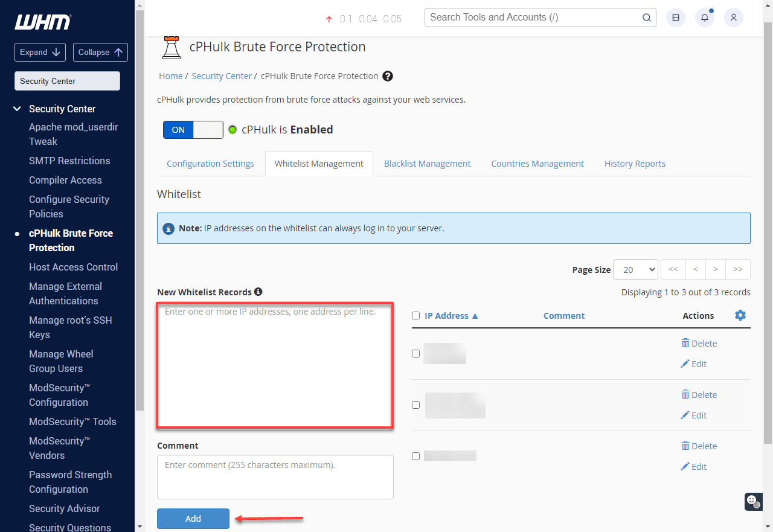Open the user account profile icon
This screenshot has height=532, width=773.
[x=733, y=18]
